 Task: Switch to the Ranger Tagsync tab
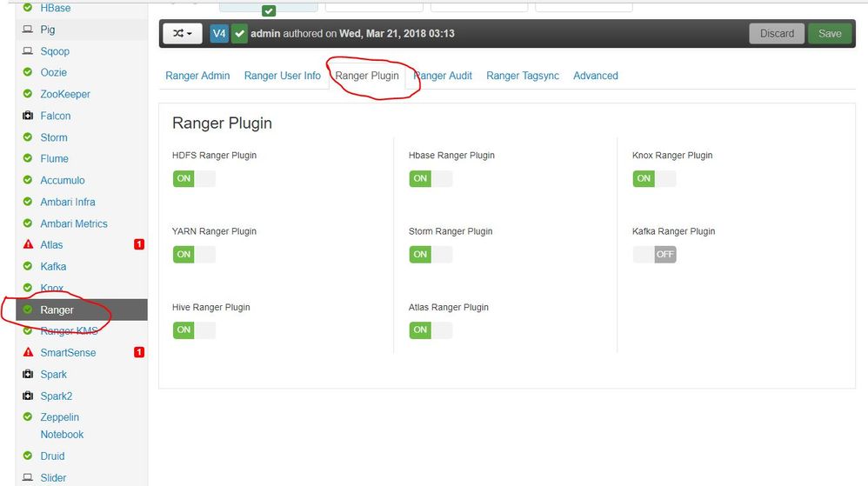pos(523,76)
